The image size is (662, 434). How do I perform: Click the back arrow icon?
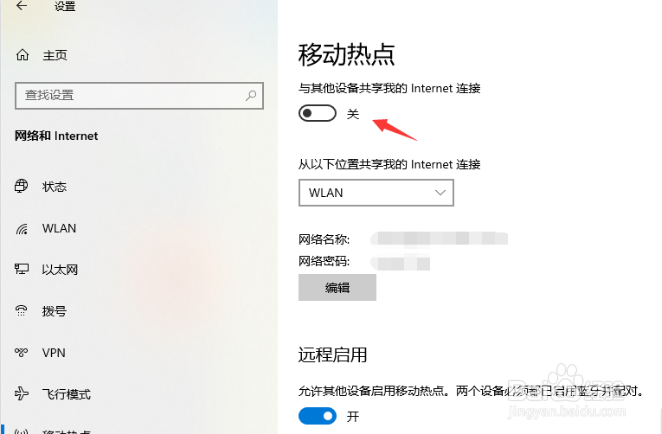(22, 5)
